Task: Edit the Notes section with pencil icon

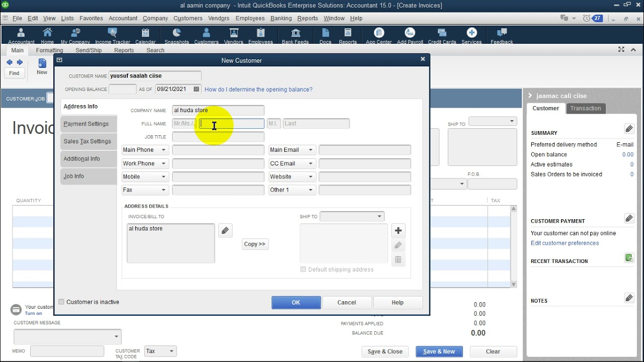Action: tap(629, 298)
